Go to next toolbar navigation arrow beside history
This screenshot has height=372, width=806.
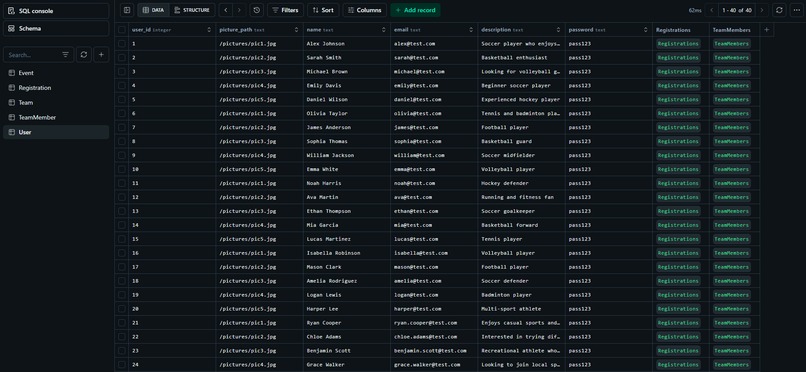239,10
